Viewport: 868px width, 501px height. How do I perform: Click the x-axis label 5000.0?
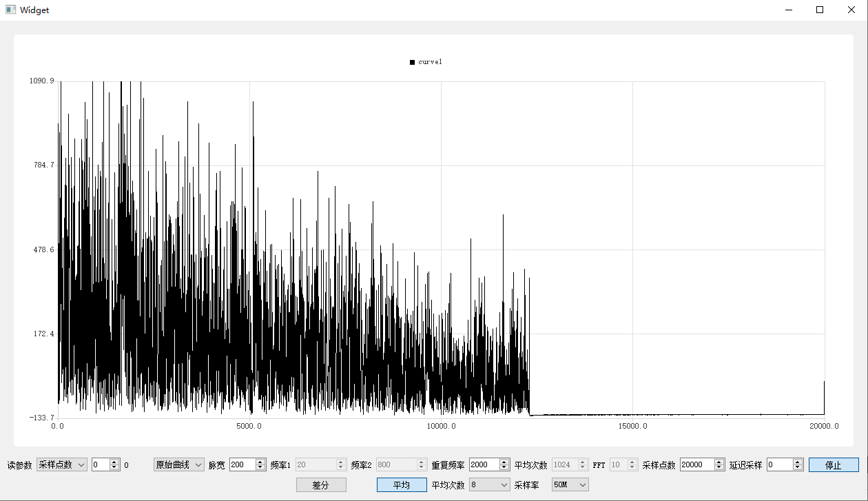click(249, 426)
